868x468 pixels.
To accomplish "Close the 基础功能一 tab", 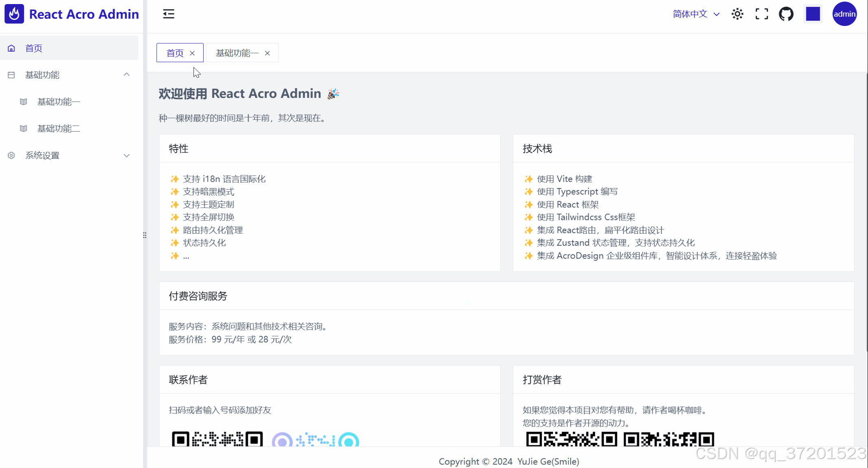I will [267, 53].
